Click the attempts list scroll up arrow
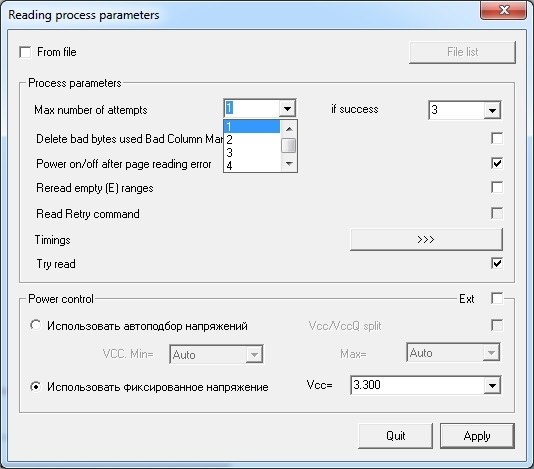This screenshot has height=469, width=534. [x=289, y=129]
